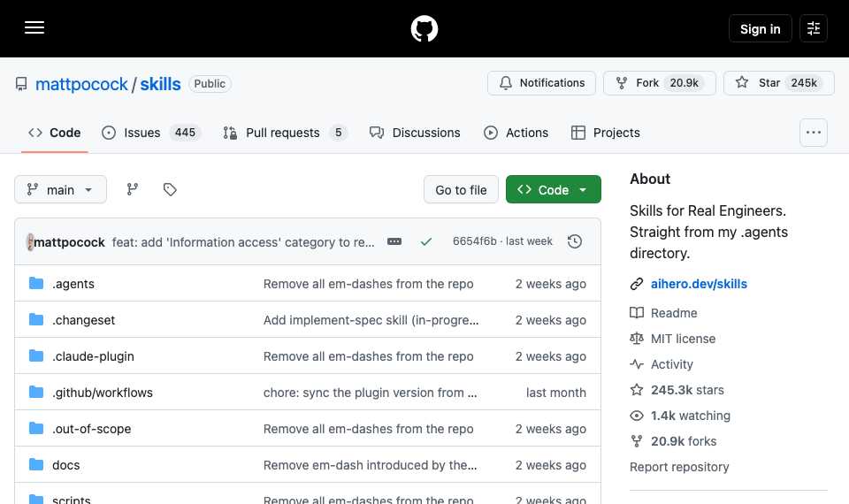
Task: Click the folder icon next to .changeset
Action: click(36, 319)
